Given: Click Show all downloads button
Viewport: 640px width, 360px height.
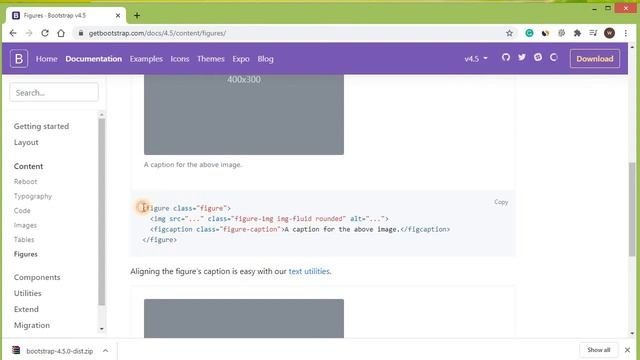Looking at the screenshot, I should [x=598, y=350].
